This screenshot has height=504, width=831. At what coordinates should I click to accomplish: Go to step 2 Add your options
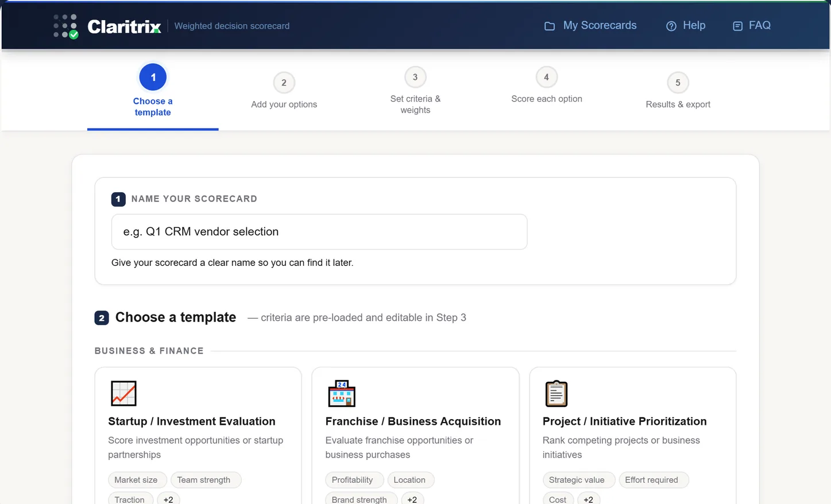tap(284, 91)
